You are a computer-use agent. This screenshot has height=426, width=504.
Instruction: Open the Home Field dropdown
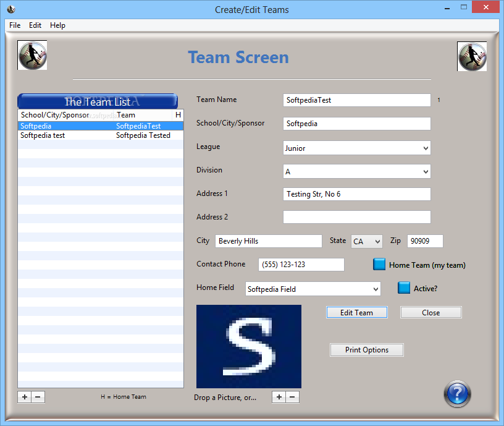313,289
